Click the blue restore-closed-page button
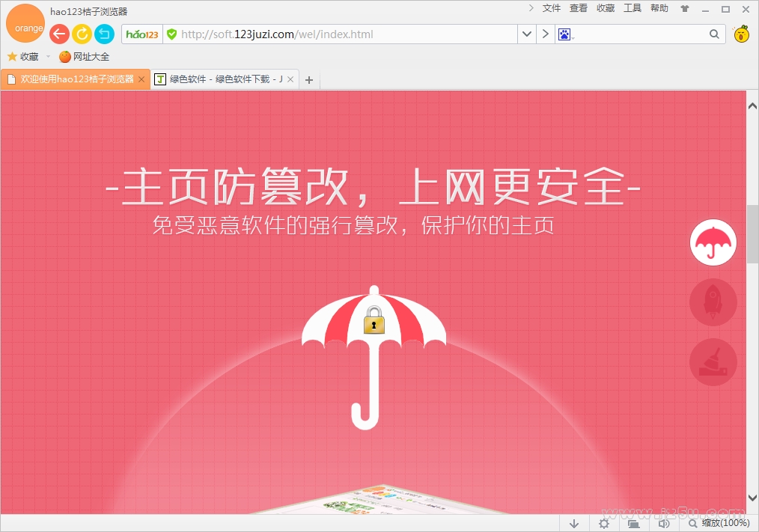 104,34
